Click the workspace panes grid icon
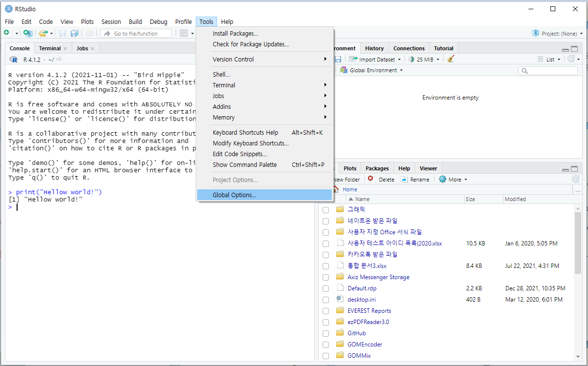This screenshot has height=366, width=588. click(x=184, y=33)
